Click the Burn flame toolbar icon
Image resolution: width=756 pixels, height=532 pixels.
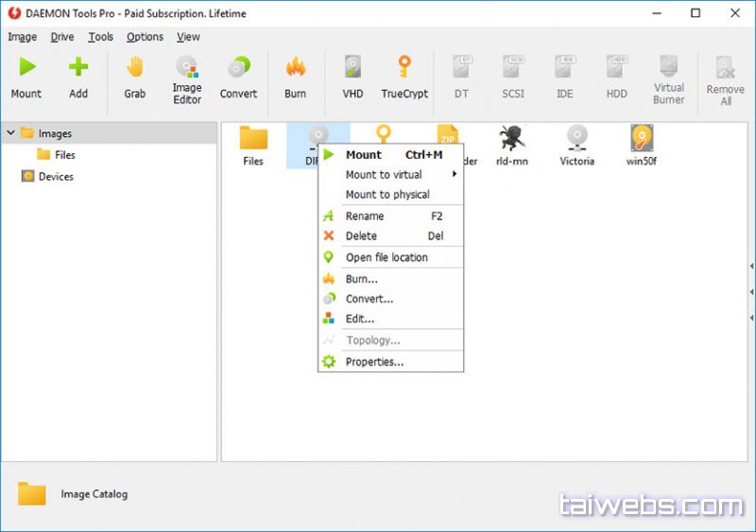[x=295, y=77]
